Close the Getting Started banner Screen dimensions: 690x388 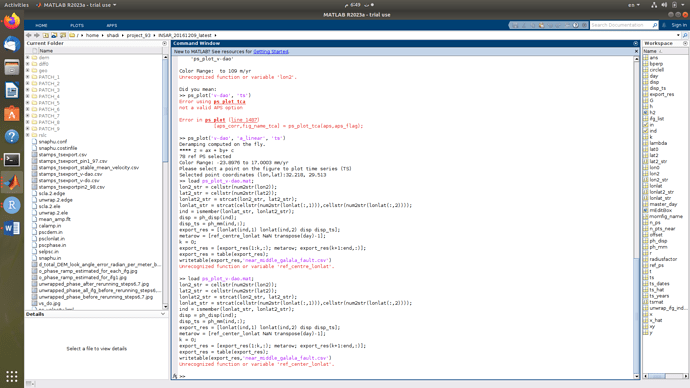pos(636,51)
